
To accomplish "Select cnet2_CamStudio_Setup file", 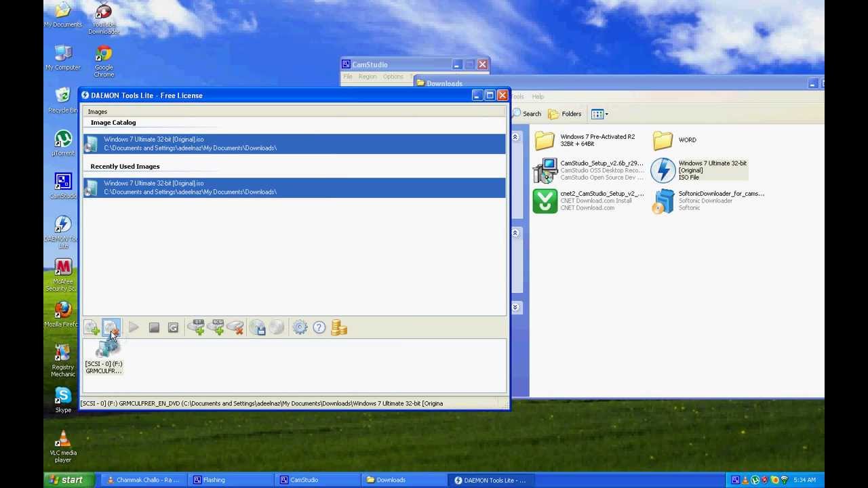I will [588, 201].
